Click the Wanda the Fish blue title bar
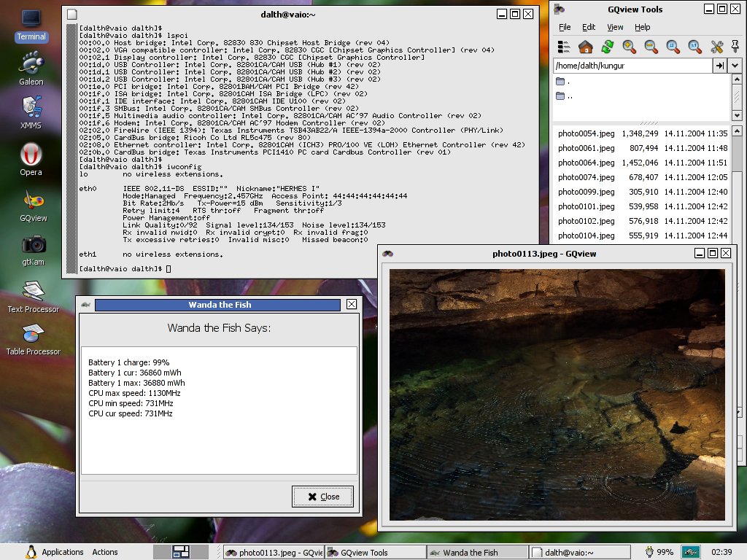747x560 pixels. [217, 305]
